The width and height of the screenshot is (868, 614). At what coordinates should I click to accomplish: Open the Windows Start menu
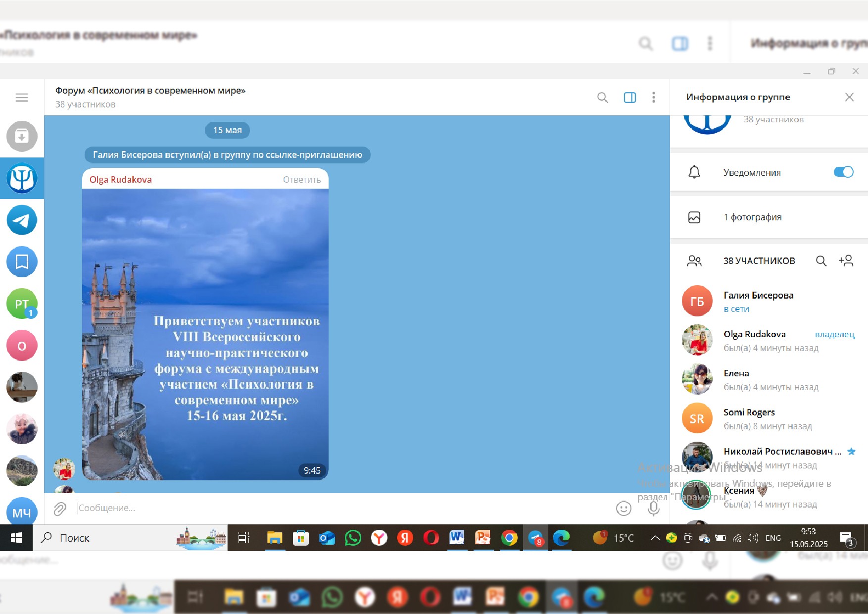16,538
